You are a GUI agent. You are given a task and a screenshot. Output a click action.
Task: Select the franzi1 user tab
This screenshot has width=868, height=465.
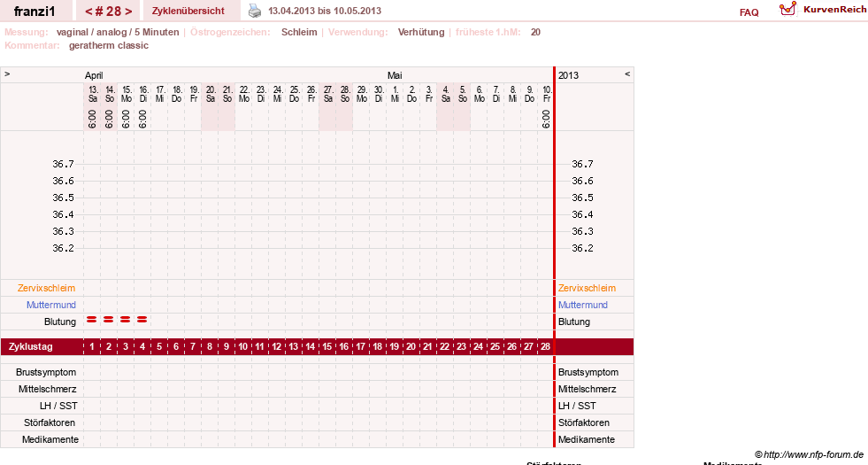tap(35, 12)
